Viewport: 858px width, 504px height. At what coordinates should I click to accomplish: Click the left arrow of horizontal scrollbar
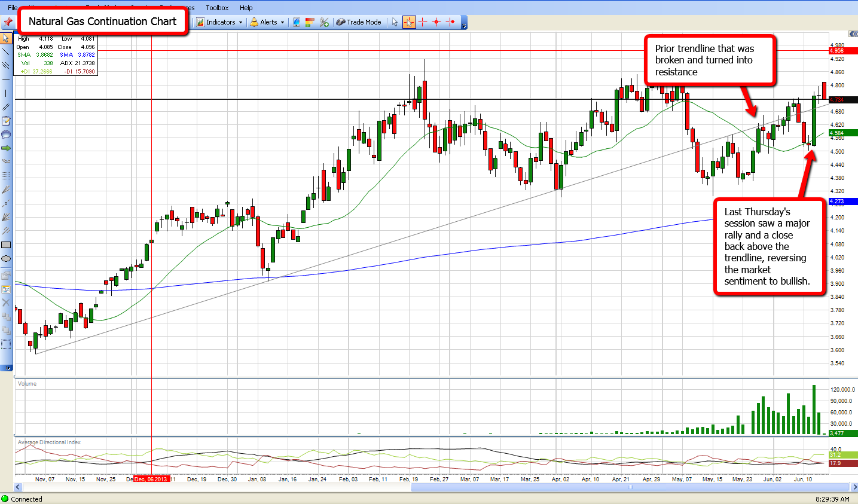(x=18, y=487)
